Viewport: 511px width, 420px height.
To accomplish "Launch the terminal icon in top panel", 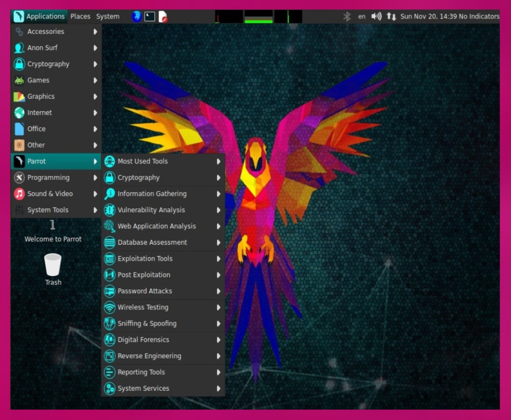I will [150, 16].
